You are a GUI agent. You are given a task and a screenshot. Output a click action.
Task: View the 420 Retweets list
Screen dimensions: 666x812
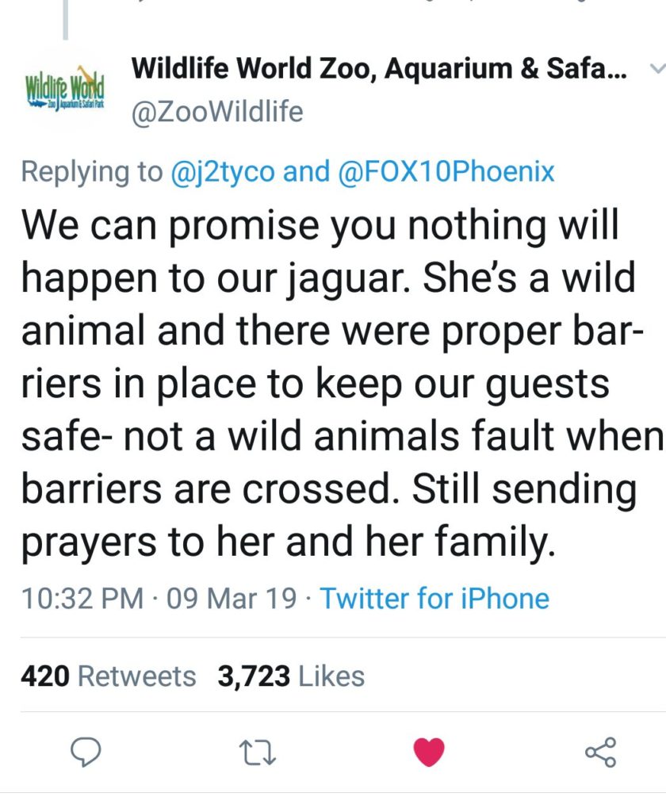click(x=109, y=676)
